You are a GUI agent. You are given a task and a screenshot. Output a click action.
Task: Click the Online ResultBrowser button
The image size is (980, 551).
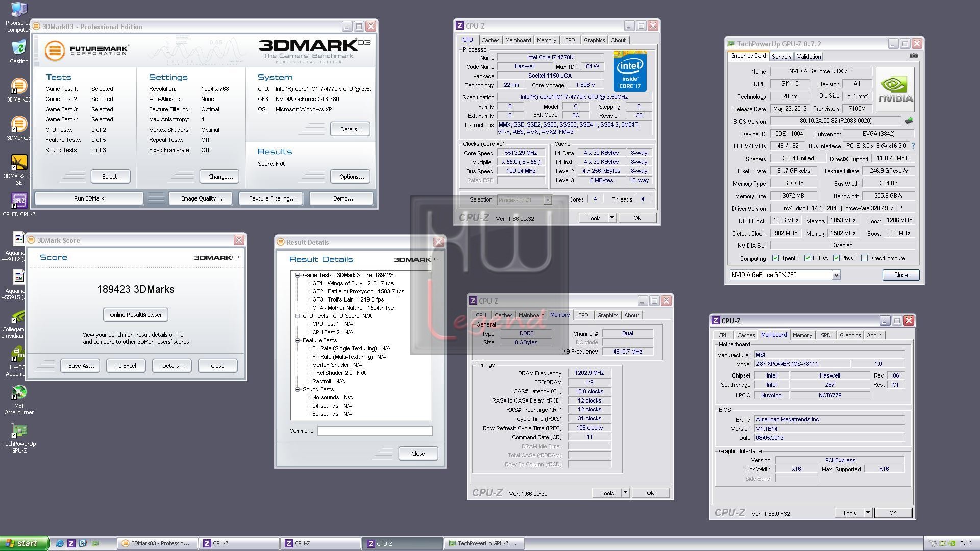click(x=136, y=315)
